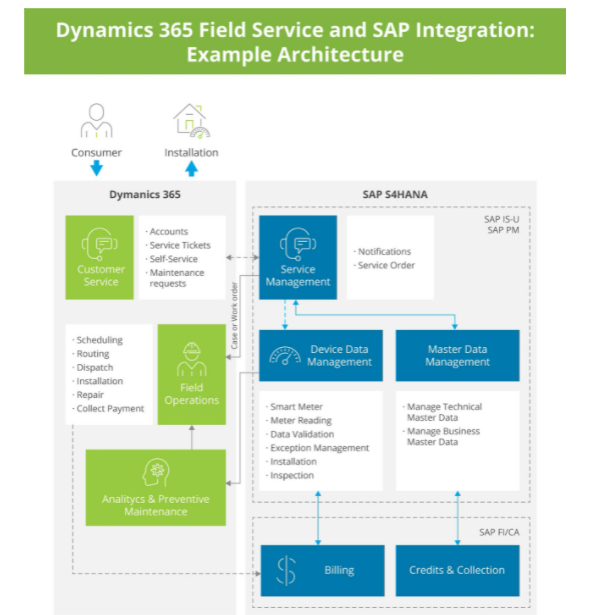Click the Smart Meter list item
Screen dimensions: 607x615
click(x=294, y=407)
